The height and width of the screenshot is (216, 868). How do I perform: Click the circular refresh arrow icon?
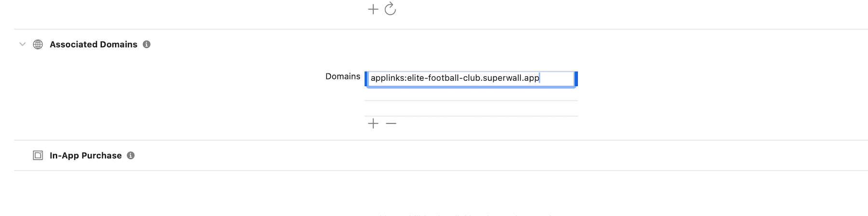(x=390, y=9)
